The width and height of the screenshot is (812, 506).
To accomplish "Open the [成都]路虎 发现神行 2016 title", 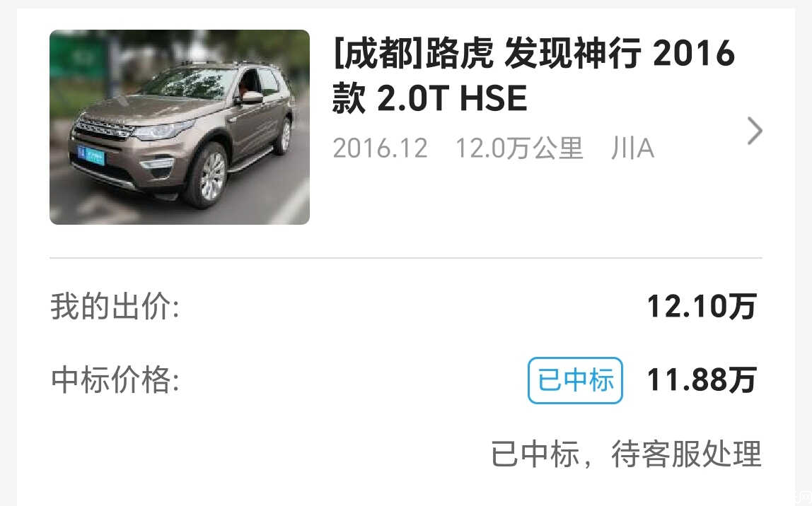I will 534,53.
